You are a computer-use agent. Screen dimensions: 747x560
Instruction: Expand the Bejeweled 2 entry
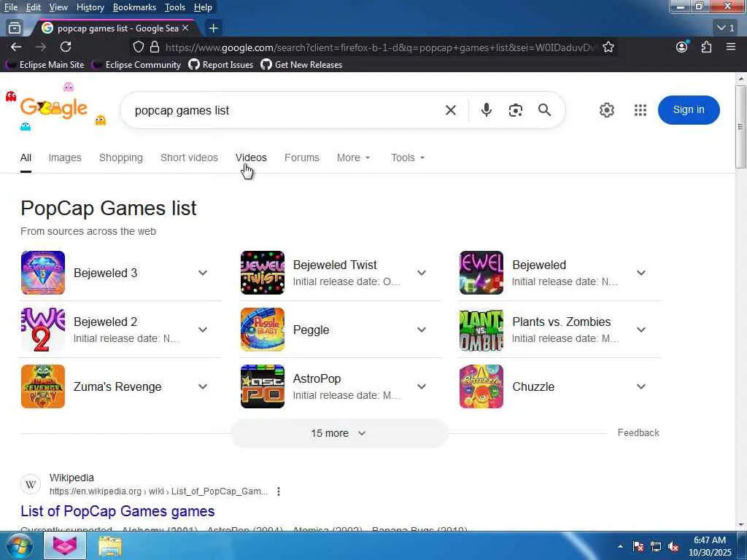point(203,330)
